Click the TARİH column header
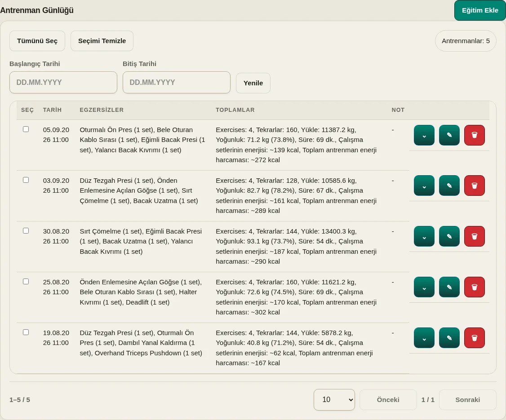The width and height of the screenshot is (506, 420). tap(52, 110)
